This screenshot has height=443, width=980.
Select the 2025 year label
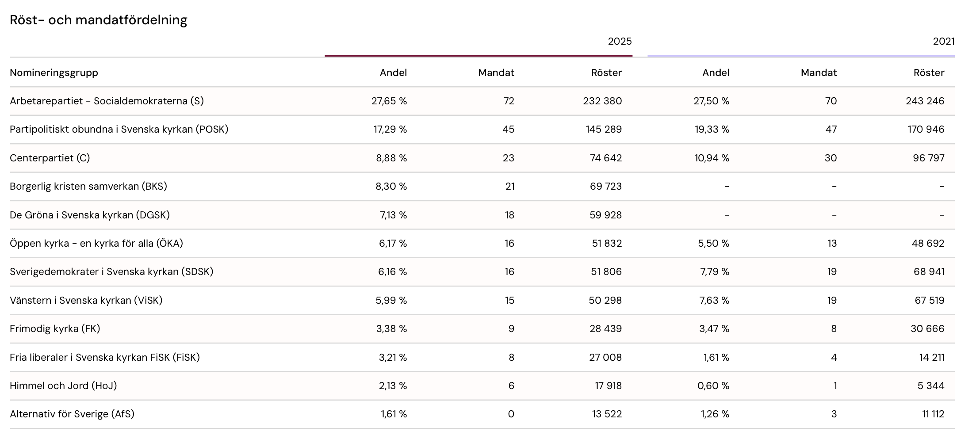tap(620, 42)
